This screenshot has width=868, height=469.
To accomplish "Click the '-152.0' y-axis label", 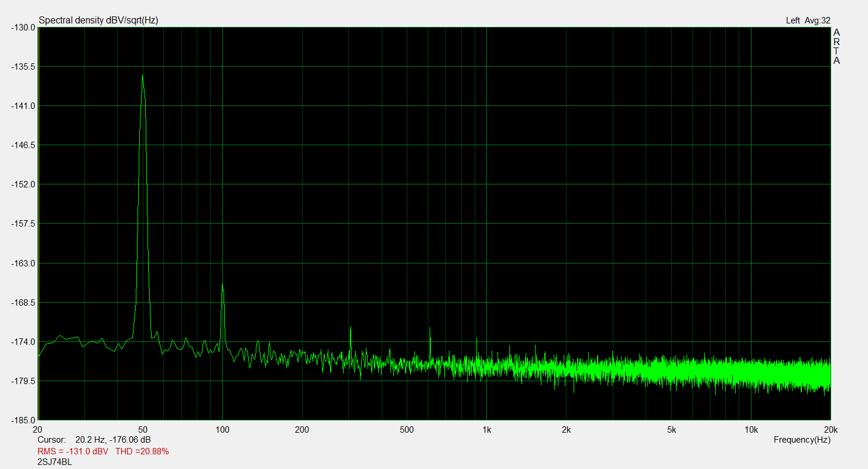I will point(23,184).
